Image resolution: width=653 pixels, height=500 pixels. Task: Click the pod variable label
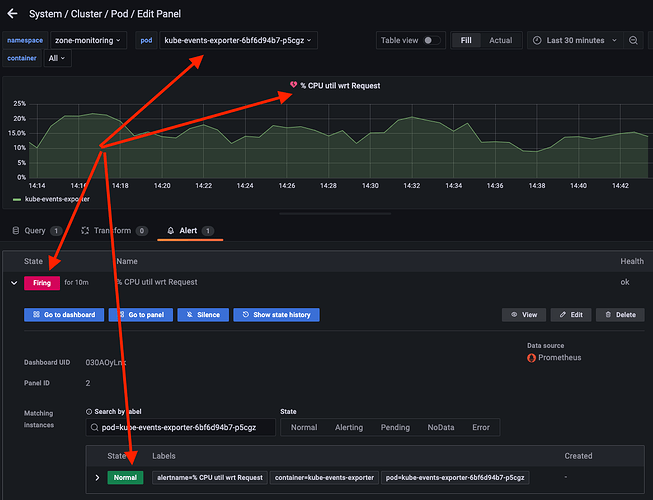146,40
